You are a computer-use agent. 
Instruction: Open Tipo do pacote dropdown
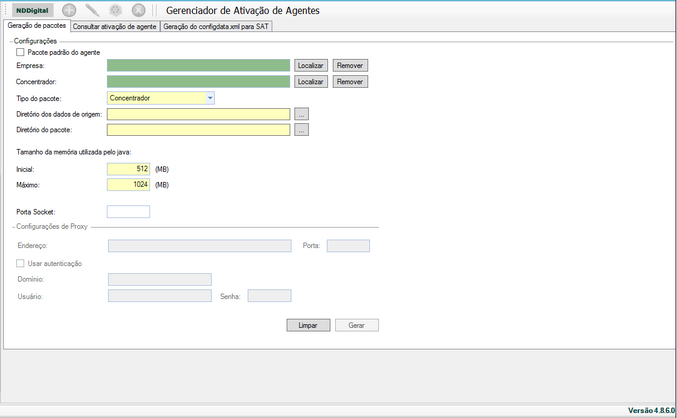point(210,98)
